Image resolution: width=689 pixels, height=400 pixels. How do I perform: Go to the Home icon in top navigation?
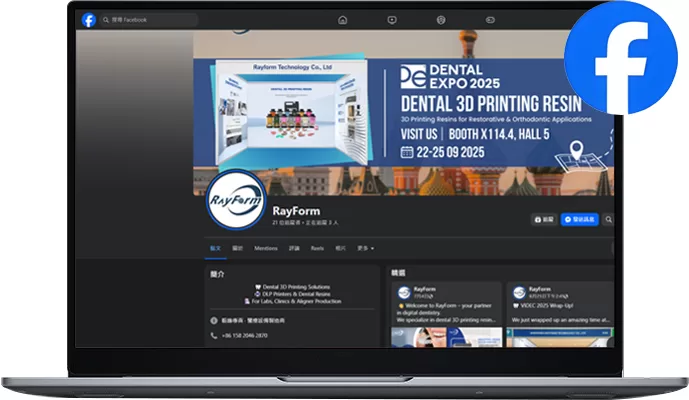pos(342,20)
